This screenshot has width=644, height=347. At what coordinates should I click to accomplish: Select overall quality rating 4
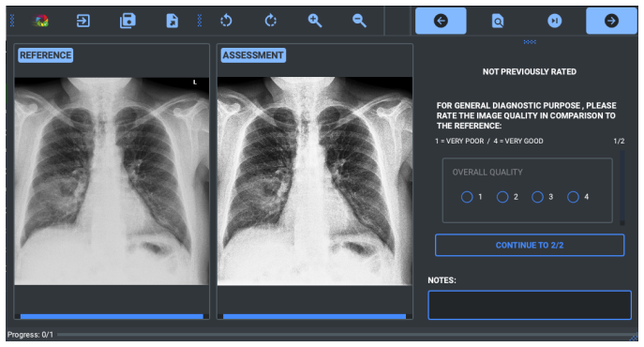[x=573, y=197]
